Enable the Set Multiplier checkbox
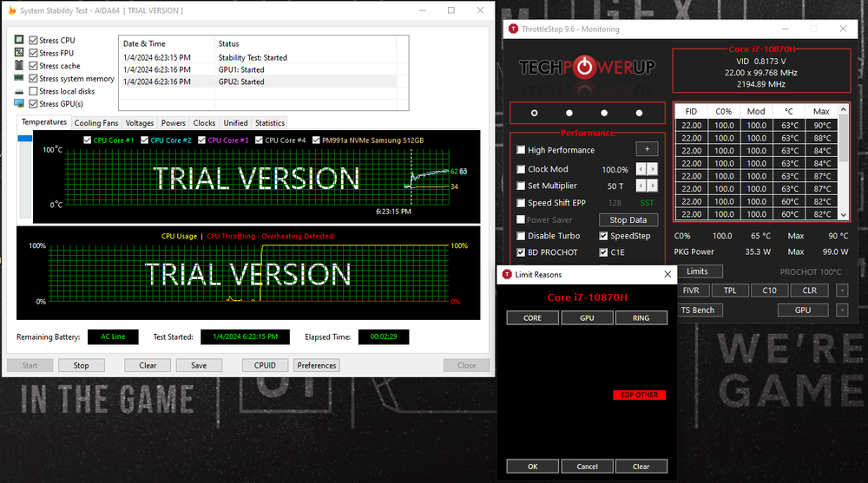 [521, 186]
